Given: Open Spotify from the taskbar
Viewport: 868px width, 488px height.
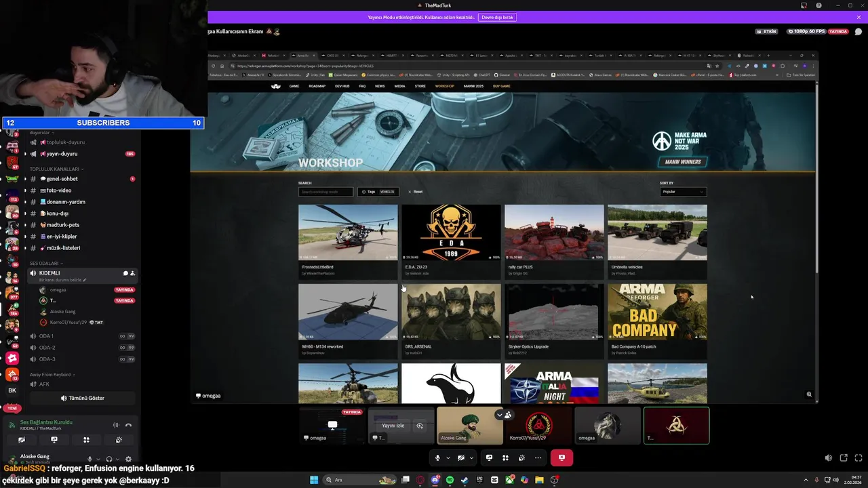Looking at the screenshot, I should (x=450, y=480).
